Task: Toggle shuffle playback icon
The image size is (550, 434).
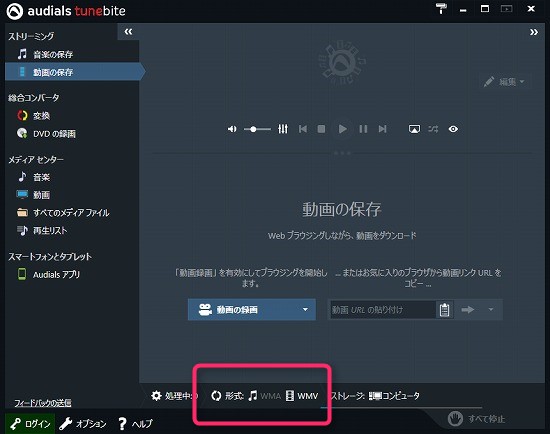Action: 433,129
